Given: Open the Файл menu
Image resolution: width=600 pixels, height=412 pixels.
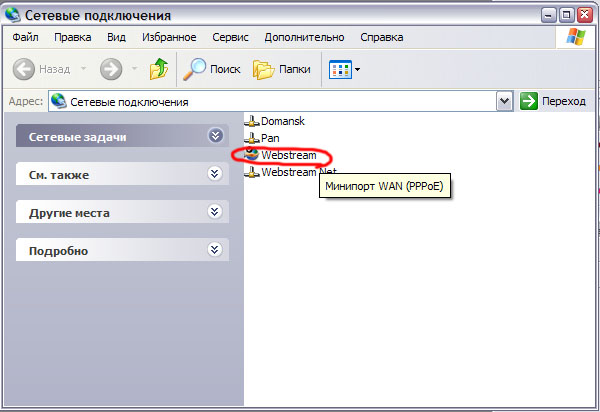Looking at the screenshot, I should click(x=25, y=37).
